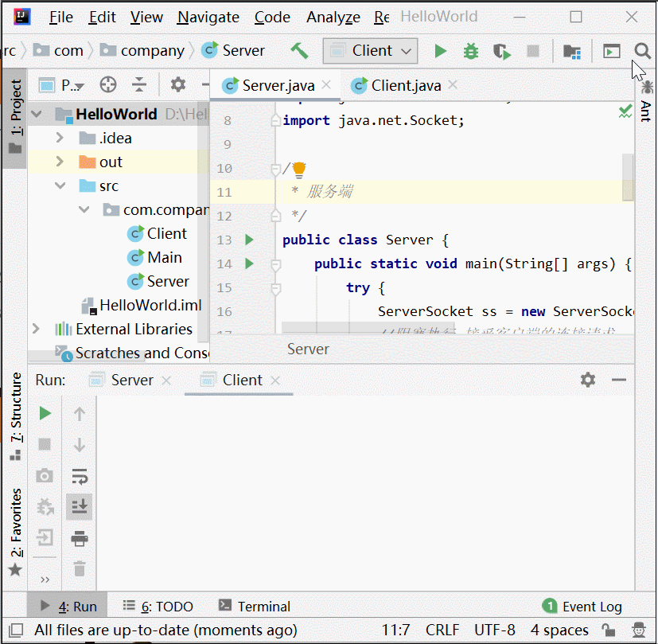The height and width of the screenshot is (644, 658).
Task: Hide the Run tool window
Action: tap(618, 380)
